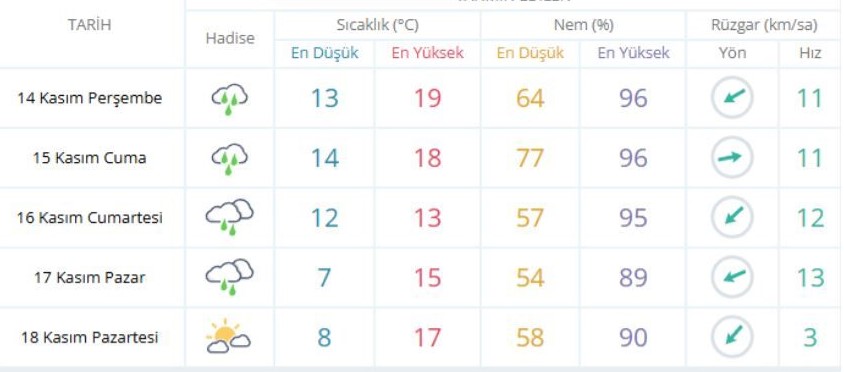
Task: Click the wind direction arrow for 17 Kasım Pazar
Action: coord(732,277)
